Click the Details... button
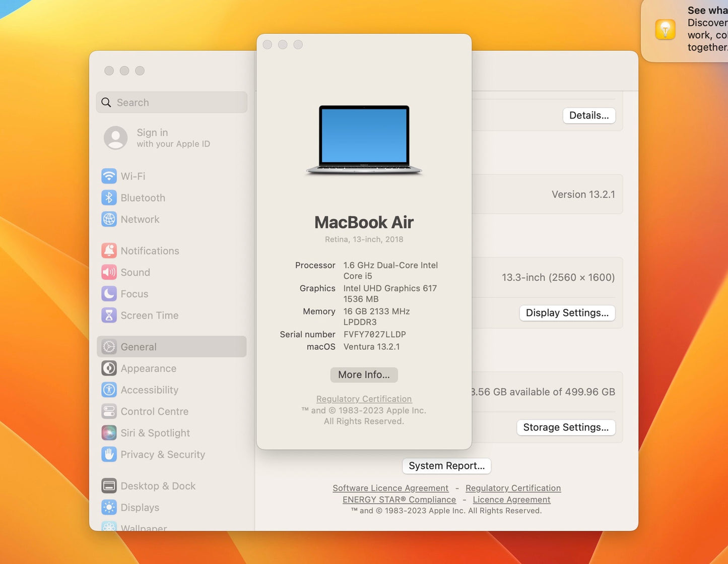The height and width of the screenshot is (564, 728). click(589, 115)
